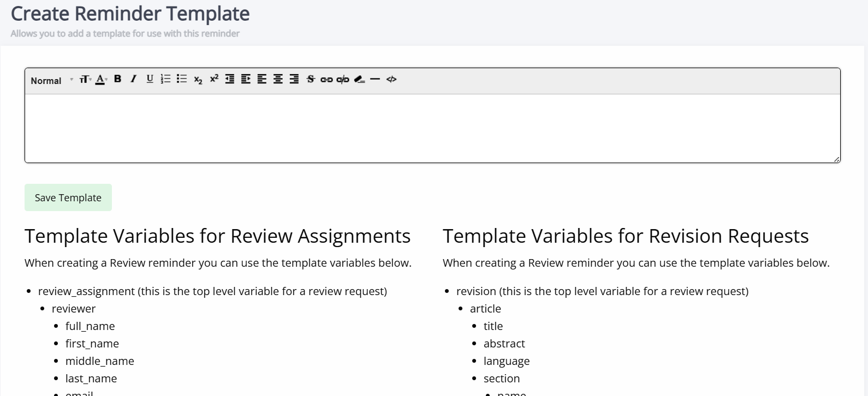This screenshot has width=868, height=396.
Task: Open the font size dropdown
Action: coord(85,80)
